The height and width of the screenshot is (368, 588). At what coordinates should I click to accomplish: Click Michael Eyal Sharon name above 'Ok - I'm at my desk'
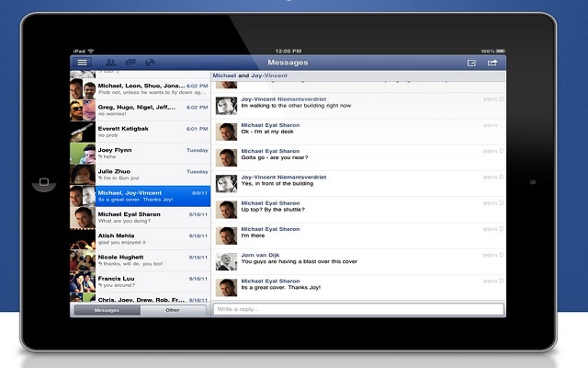coord(270,125)
